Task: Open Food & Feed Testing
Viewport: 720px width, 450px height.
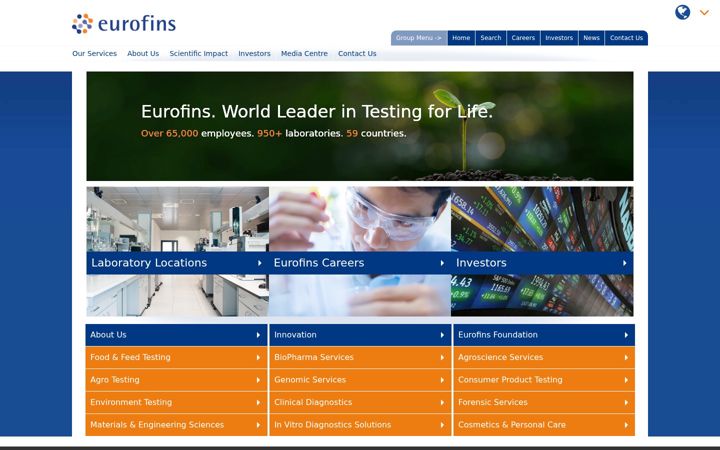Action: (x=176, y=358)
